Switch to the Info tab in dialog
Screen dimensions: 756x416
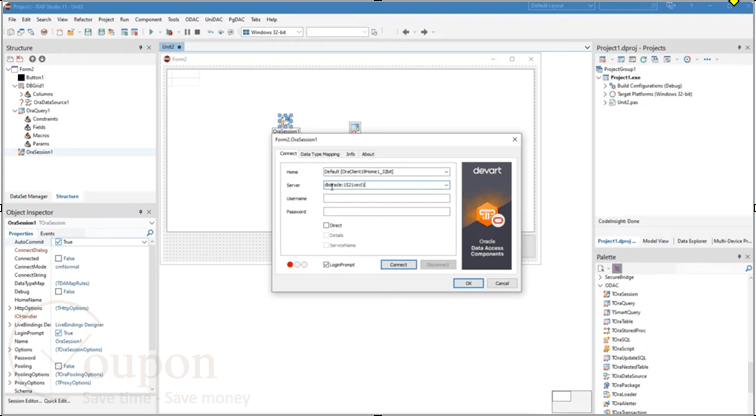pyautogui.click(x=351, y=154)
